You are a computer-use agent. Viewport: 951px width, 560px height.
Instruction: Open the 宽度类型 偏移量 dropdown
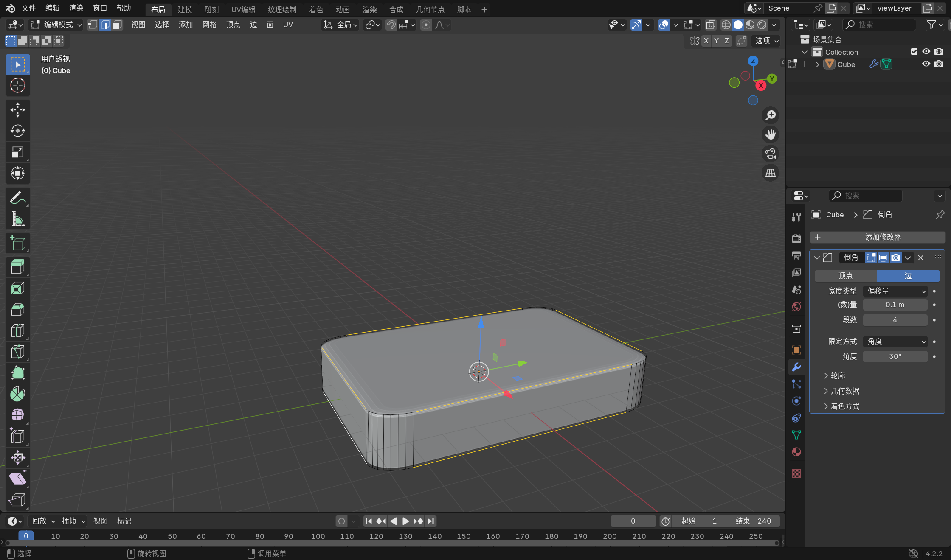(896, 291)
